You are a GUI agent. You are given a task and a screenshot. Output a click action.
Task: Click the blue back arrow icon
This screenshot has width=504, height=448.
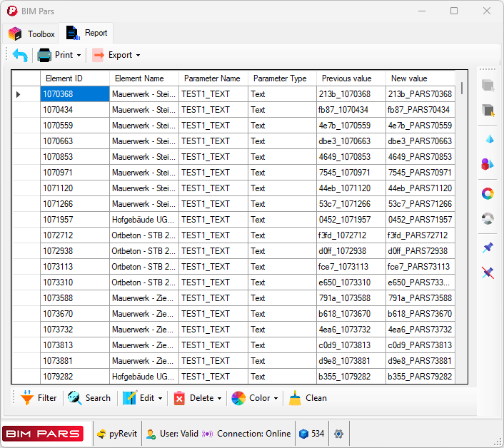[20, 55]
